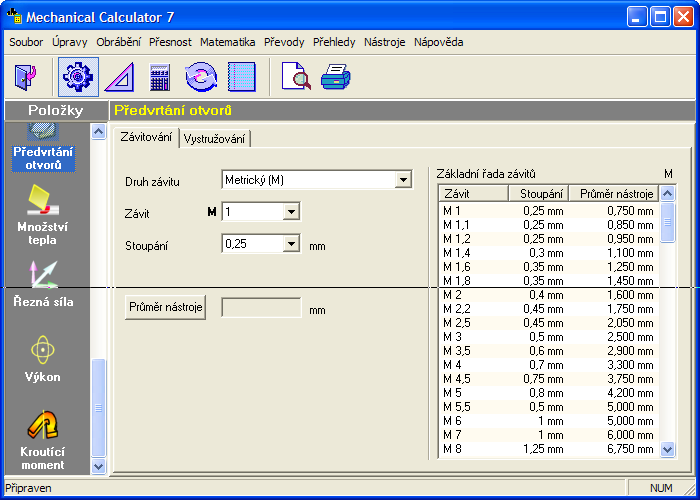Open the calculator mathematics toolbar icon
Image resolution: width=700 pixels, height=500 pixels.
[x=159, y=77]
